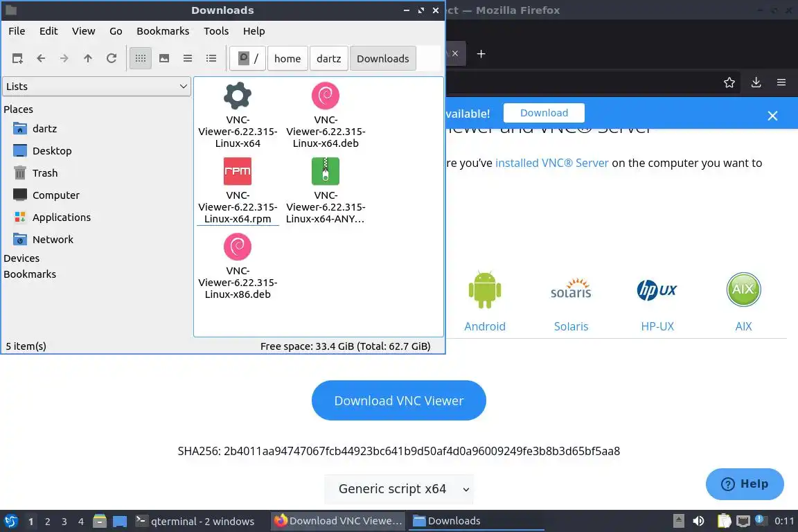Open the start menu icon in taskbar
This screenshot has height=532, width=798.
click(x=10, y=522)
